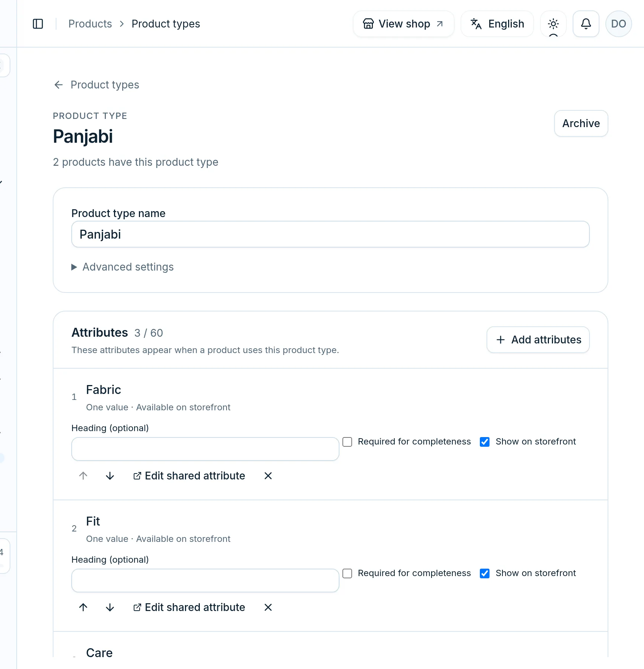Check Required for completeness on Fabric
Screen dimensions: 644x669
coord(347,442)
